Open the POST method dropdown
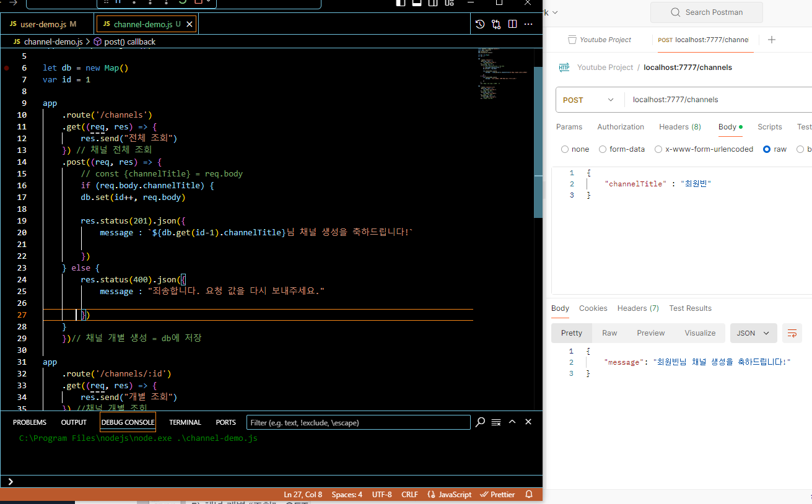The height and width of the screenshot is (504, 812). (588, 100)
